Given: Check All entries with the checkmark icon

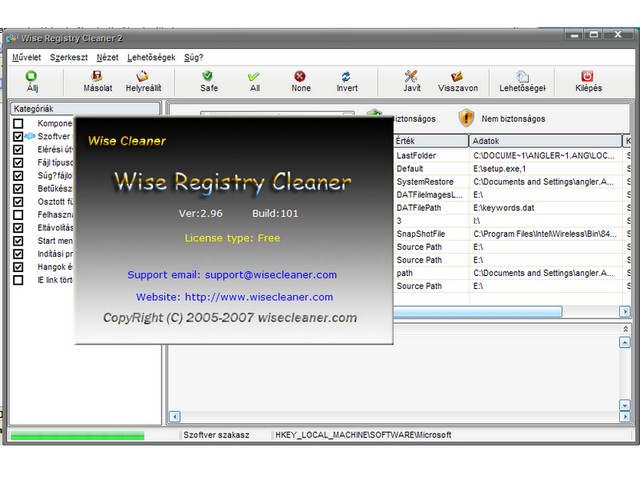Looking at the screenshot, I should (x=254, y=76).
